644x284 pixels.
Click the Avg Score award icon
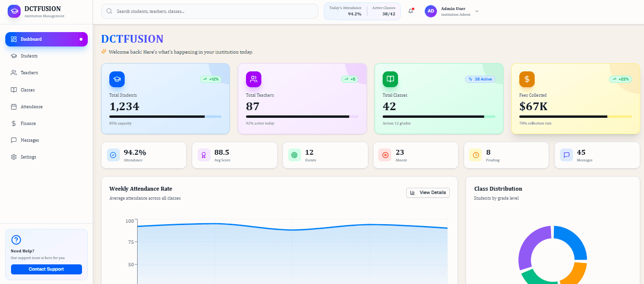[204, 155]
